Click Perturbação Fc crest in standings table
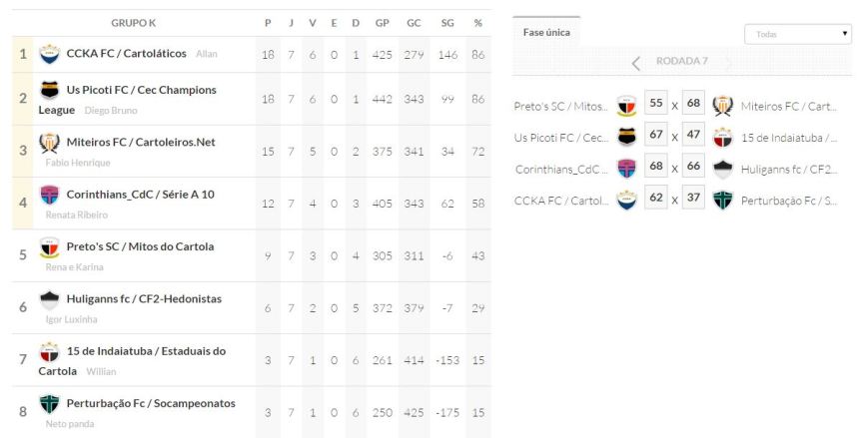Image resolution: width=868 pixels, height=438 pixels. tap(49, 404)
